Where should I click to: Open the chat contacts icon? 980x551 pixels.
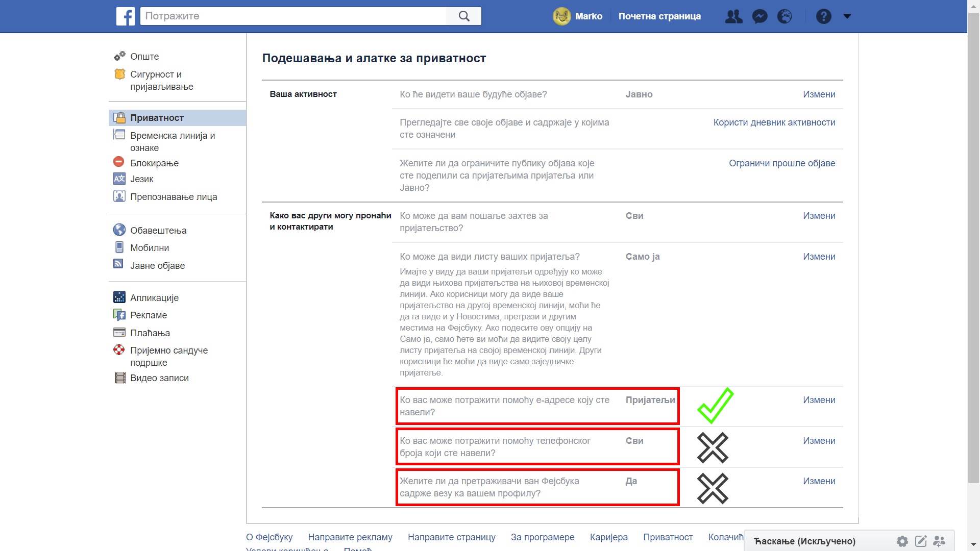939,541
